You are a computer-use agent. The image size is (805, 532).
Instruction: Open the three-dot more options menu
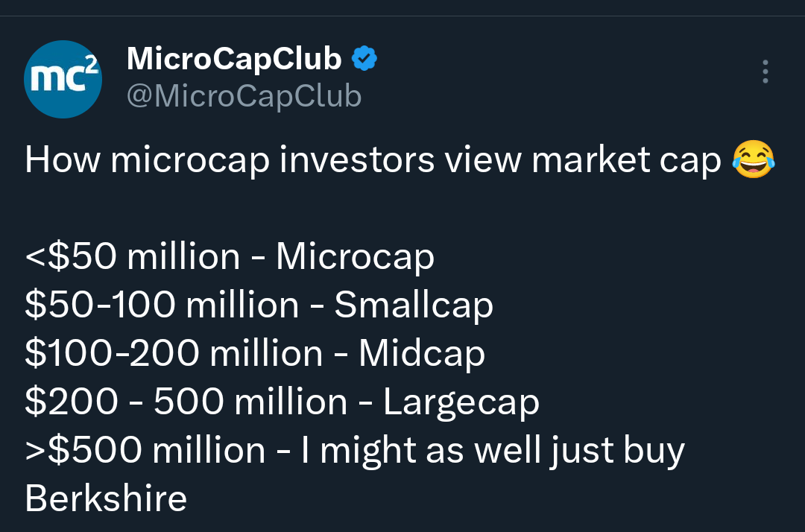click(765, 72)
